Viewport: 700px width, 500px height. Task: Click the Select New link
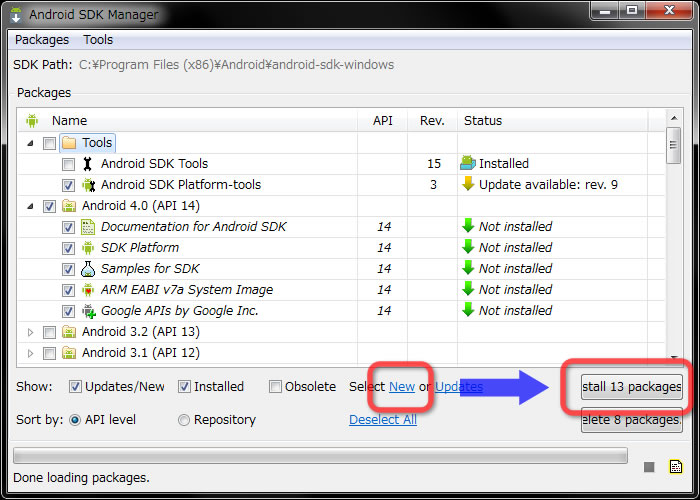[x=402, y=387]
